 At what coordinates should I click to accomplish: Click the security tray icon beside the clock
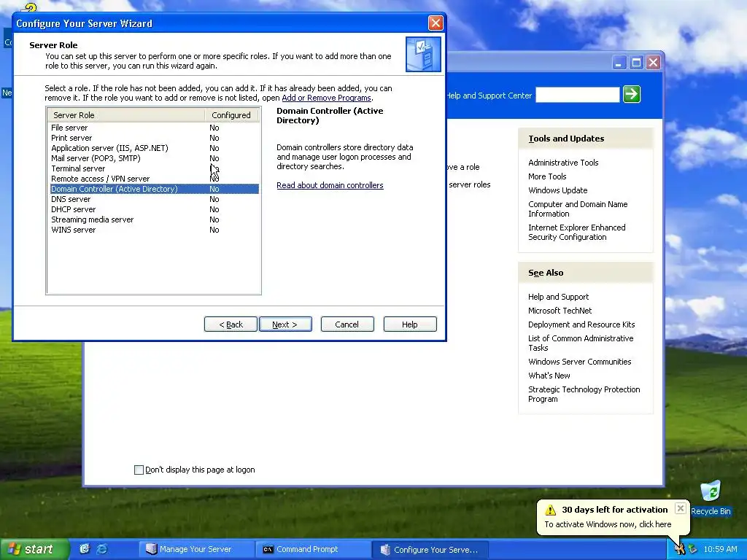[x=692, y=549]
